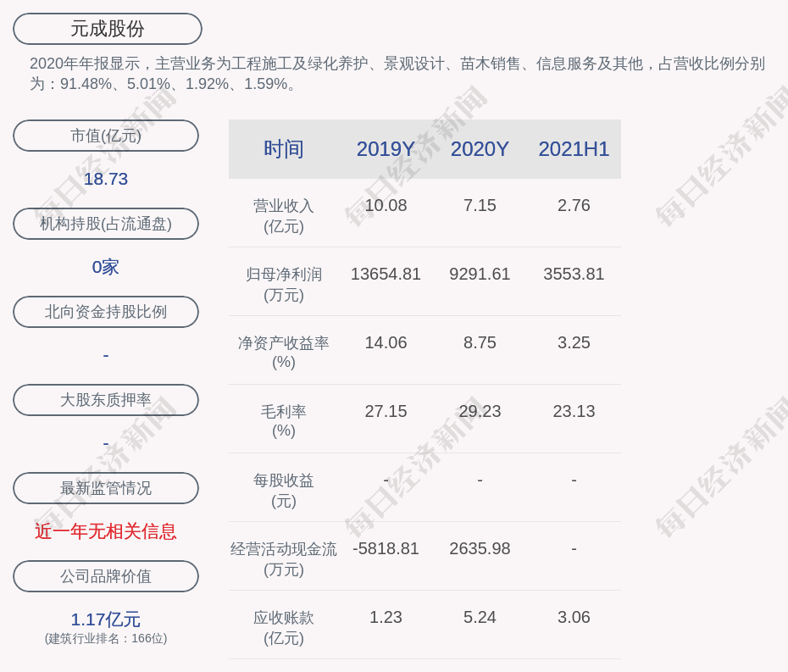Click the 归母净利润 (万元) row label

284,285
